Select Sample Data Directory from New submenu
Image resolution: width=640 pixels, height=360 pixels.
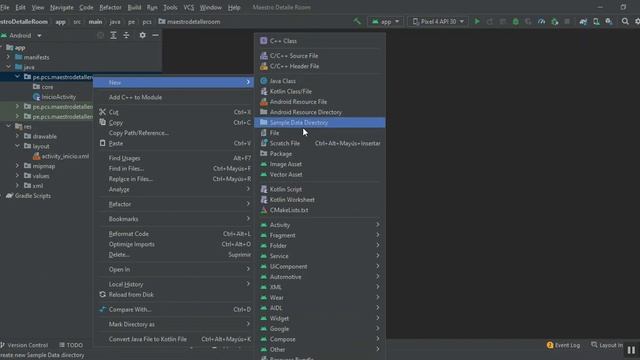click(320, 122)
